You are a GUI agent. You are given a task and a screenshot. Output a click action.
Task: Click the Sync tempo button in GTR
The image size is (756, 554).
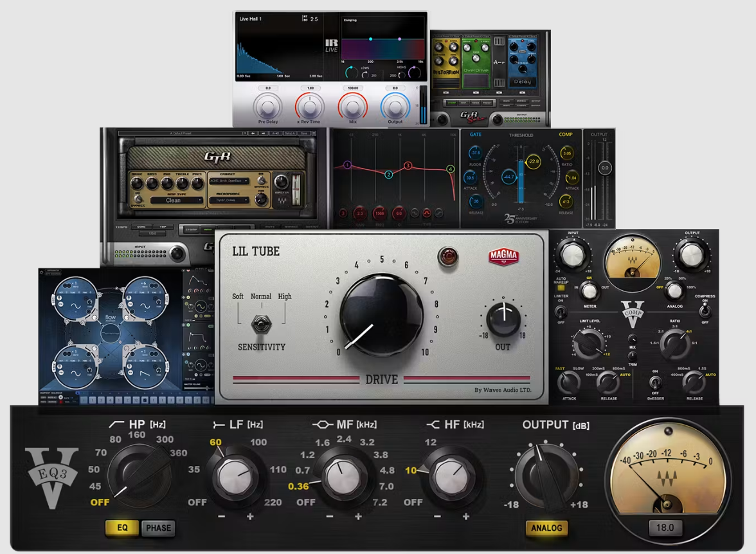141,226
